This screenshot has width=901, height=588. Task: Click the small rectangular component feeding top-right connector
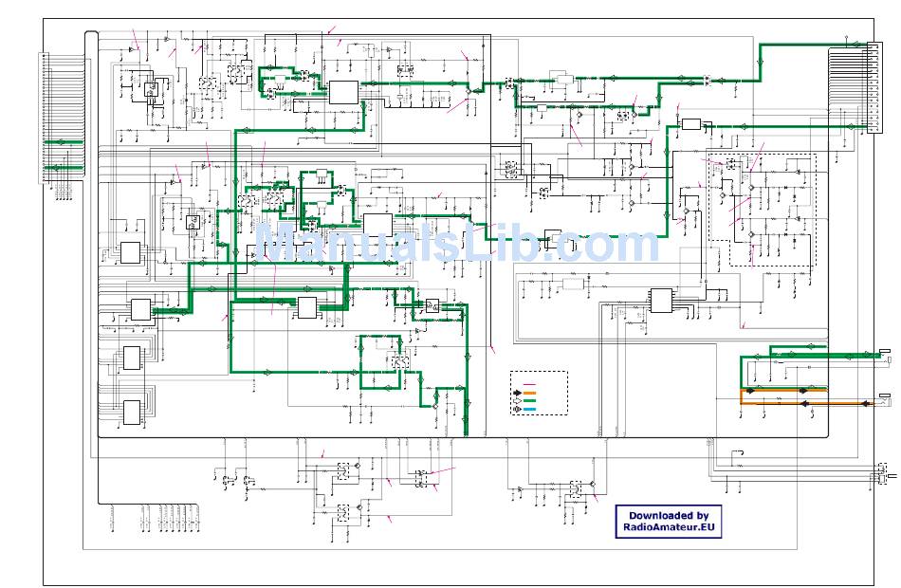(690, 124)
